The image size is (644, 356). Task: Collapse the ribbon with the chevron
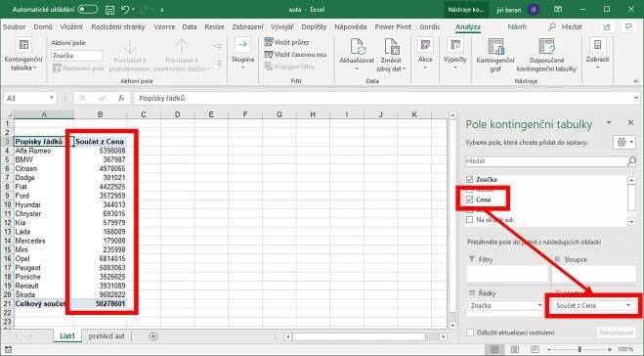636,81
